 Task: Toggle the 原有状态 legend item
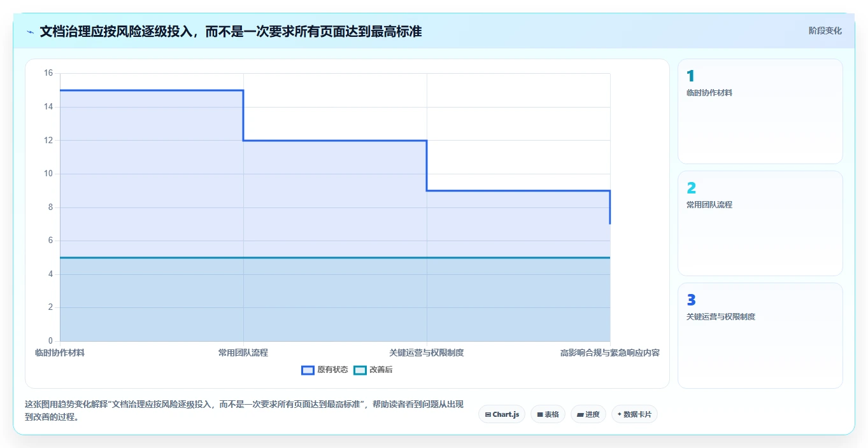tap(325, 370)
